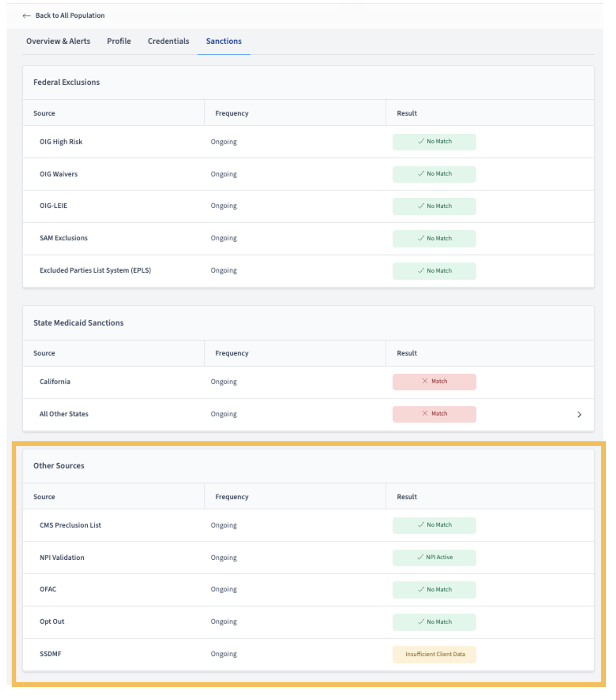Select Excluded Parties List System (EPLS)
The width and height of the screenshot is (616, 700).
(96, 270)
